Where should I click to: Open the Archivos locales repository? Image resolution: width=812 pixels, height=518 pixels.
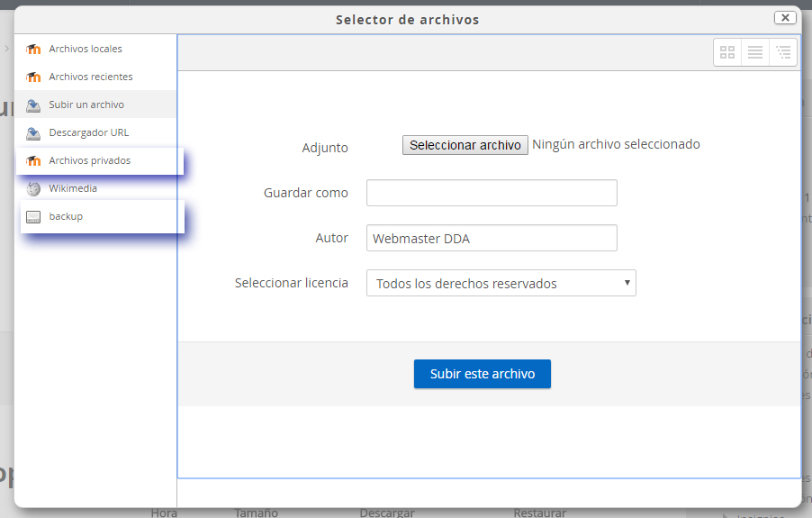coord(86,49)
